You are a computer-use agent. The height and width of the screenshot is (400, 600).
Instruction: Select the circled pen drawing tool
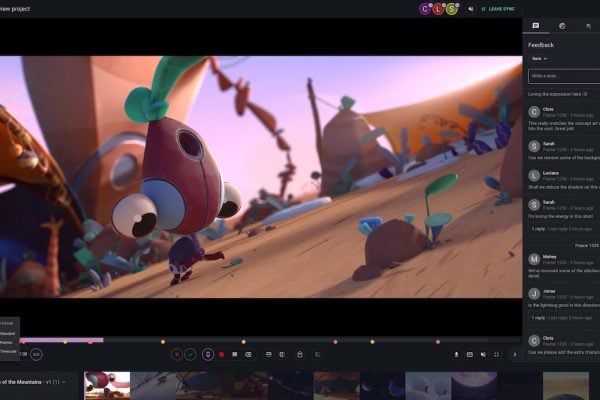208,355
